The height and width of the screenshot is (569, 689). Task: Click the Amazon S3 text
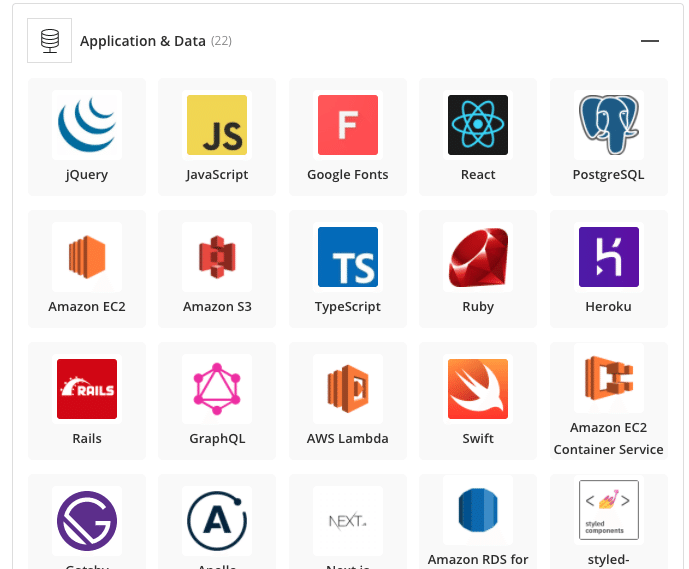tap(217, 307)
